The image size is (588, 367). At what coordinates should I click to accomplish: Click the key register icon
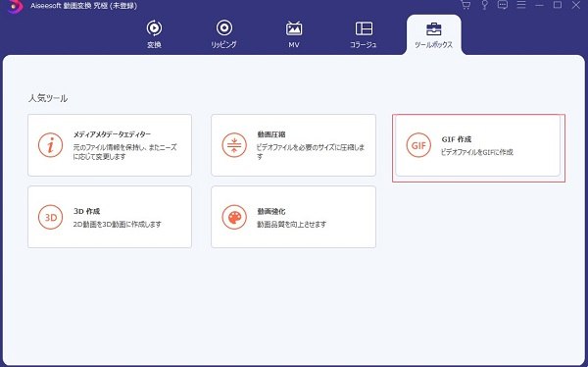tap(484, 5)
